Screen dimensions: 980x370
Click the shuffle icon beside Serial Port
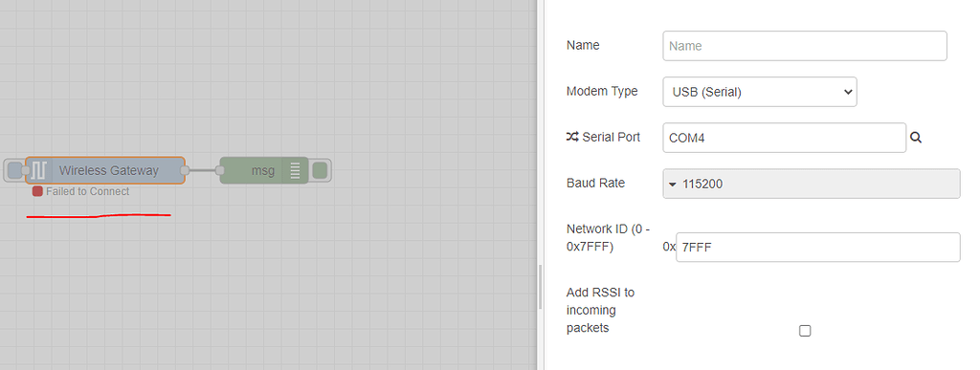click(572, 137)
